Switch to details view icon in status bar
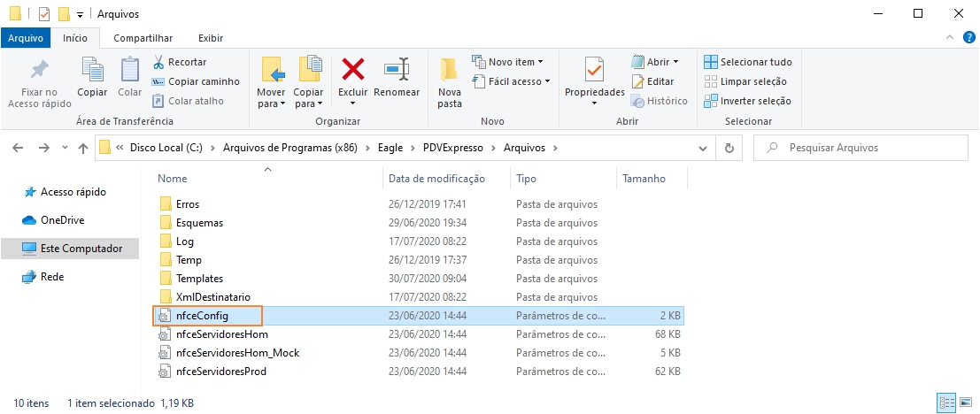This screenshot has height=414, width=980. [x=947, y=402]
